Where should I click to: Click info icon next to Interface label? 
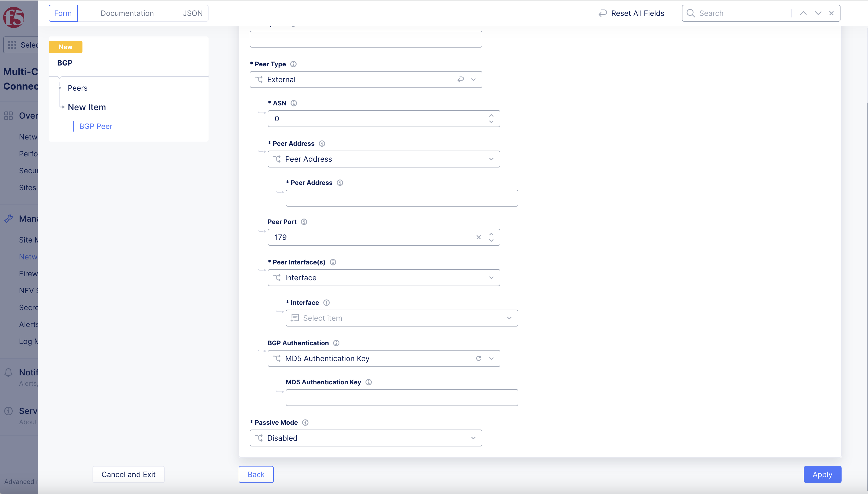coord(326,302)
